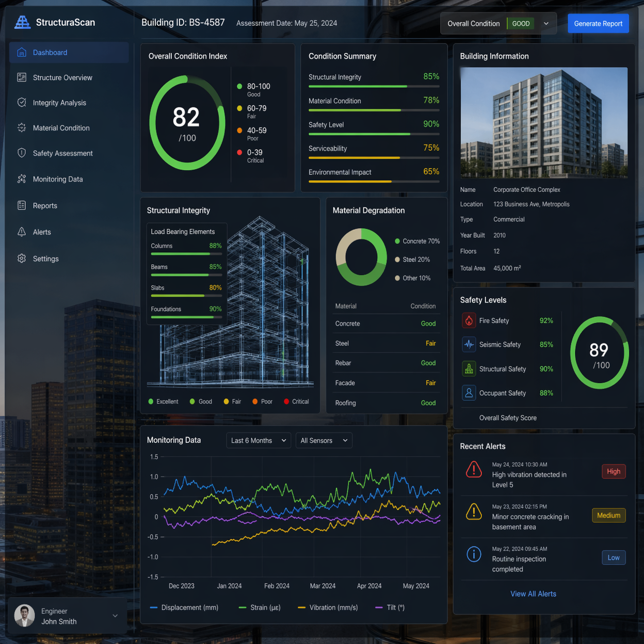The height and width of the screenshot is (644, 644).
Task: Click the Monitoring Data nodes icon
Action: pyautogui.click(x=22, y=179)
